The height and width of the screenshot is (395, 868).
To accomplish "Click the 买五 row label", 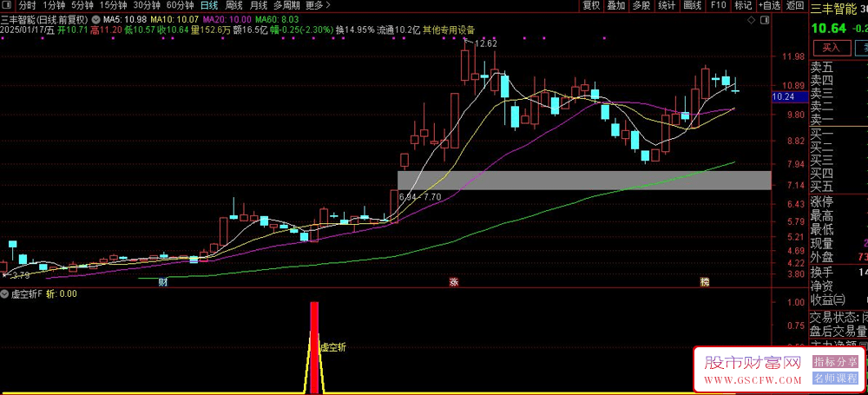I will coord(822,187).
